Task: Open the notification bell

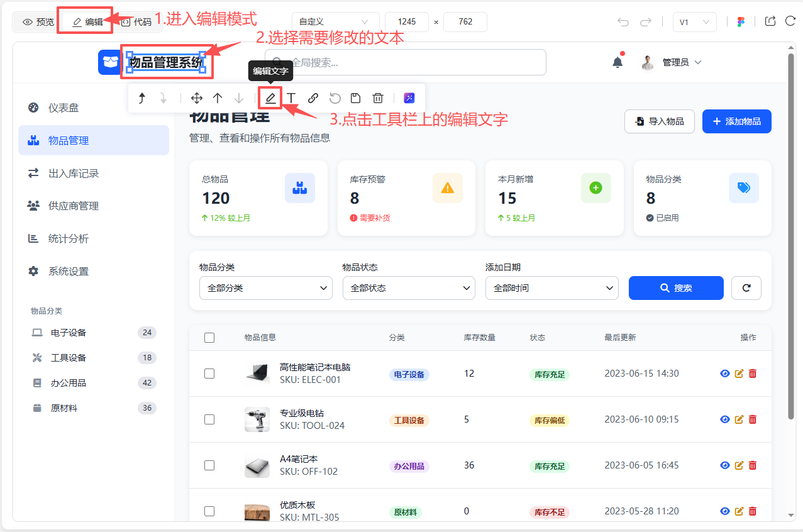Action: tap(617, 62)
